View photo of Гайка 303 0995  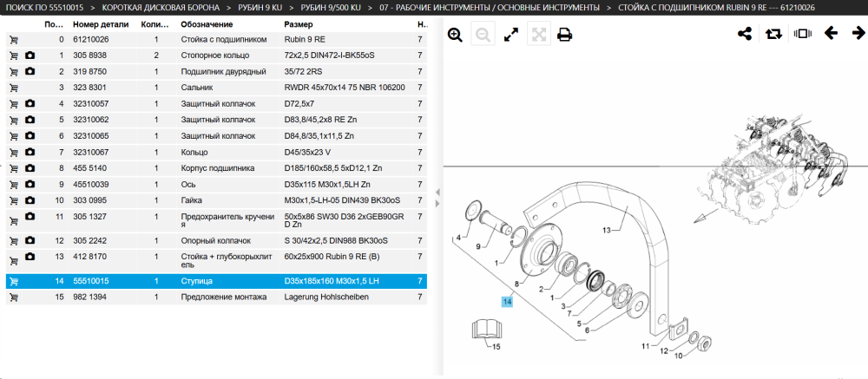click(30, 199)
